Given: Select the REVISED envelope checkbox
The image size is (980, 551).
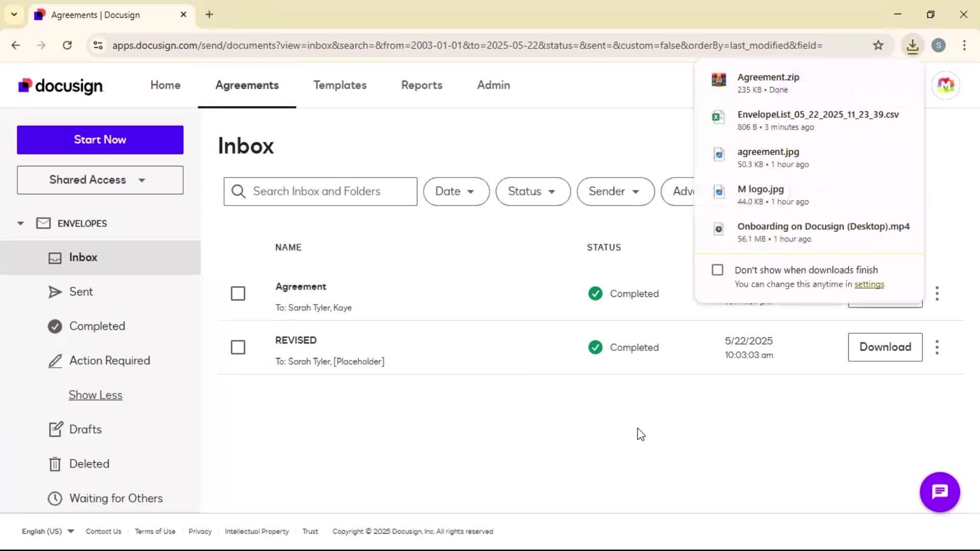Looking at the screenshot, I should pyautogui.click(x=238, y=347).
